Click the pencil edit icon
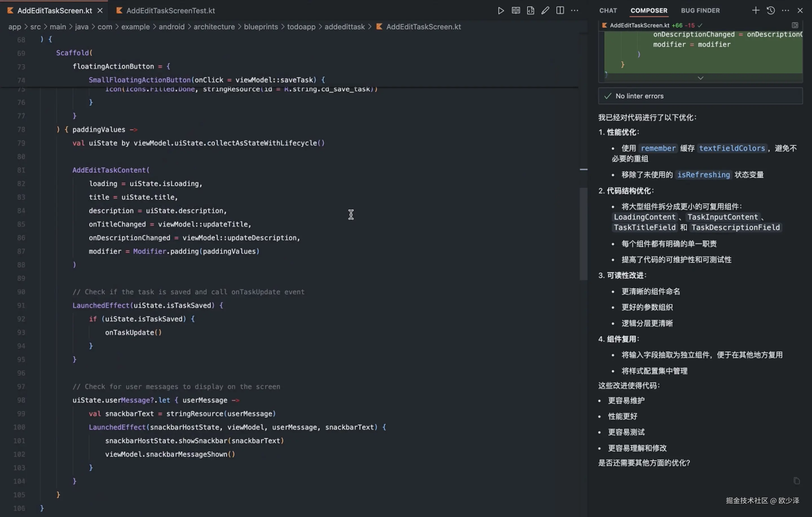The height and width of the screenshot is (517, 812). tap(545, 10)
